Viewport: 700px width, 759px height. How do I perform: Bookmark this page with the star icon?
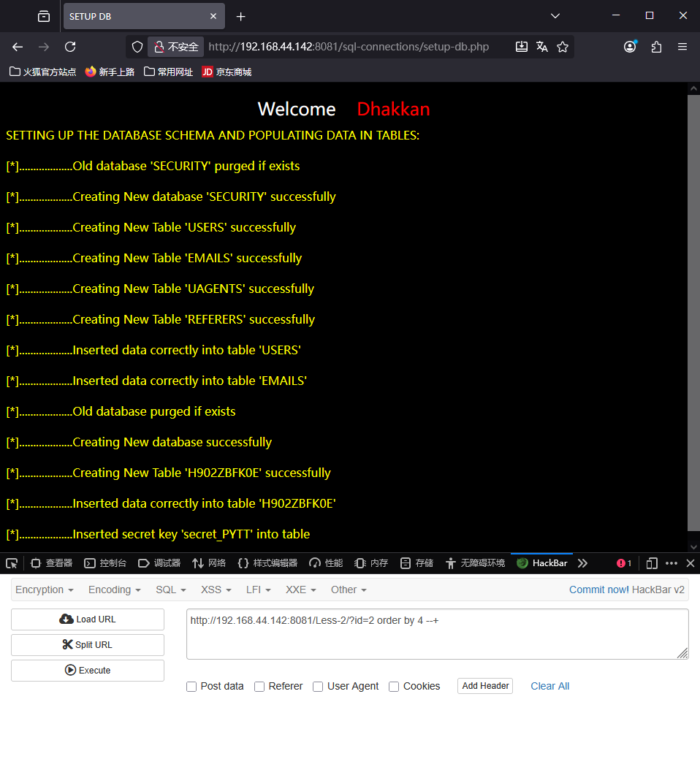[x=563, y=47]
